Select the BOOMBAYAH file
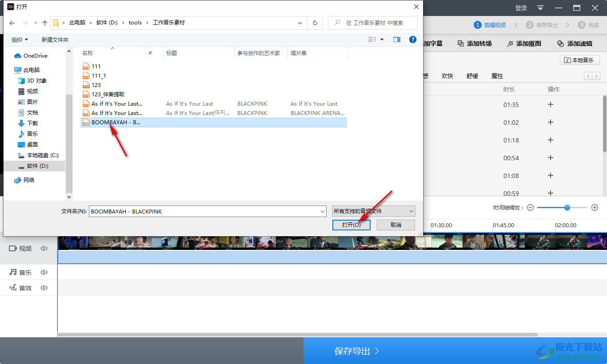This screenshot has height=364, width=607. point(213,123)
